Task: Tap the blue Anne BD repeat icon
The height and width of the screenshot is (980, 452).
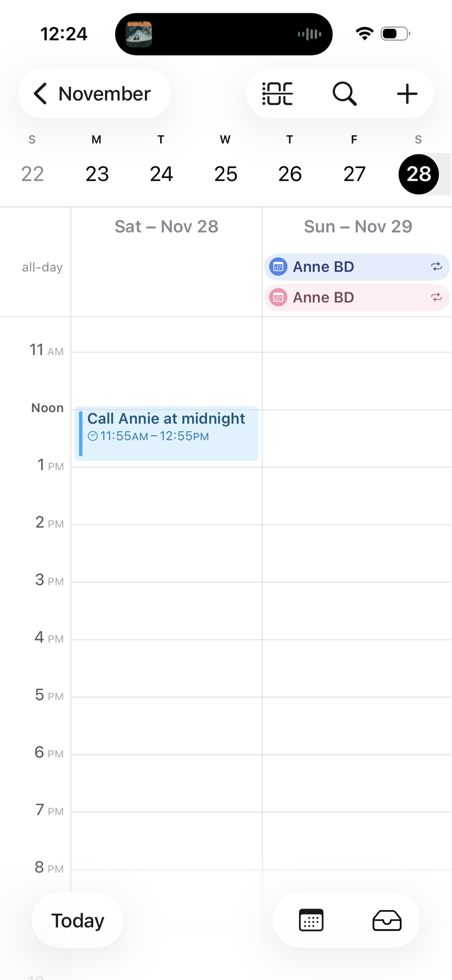Action: click(x=436, y=267)
